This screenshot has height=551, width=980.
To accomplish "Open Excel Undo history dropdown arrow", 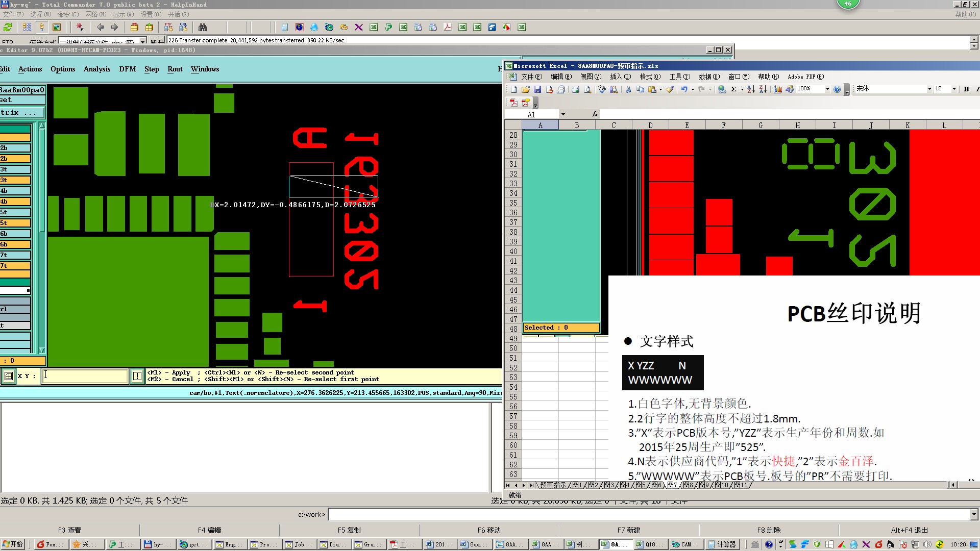I will tap(693, 89).
